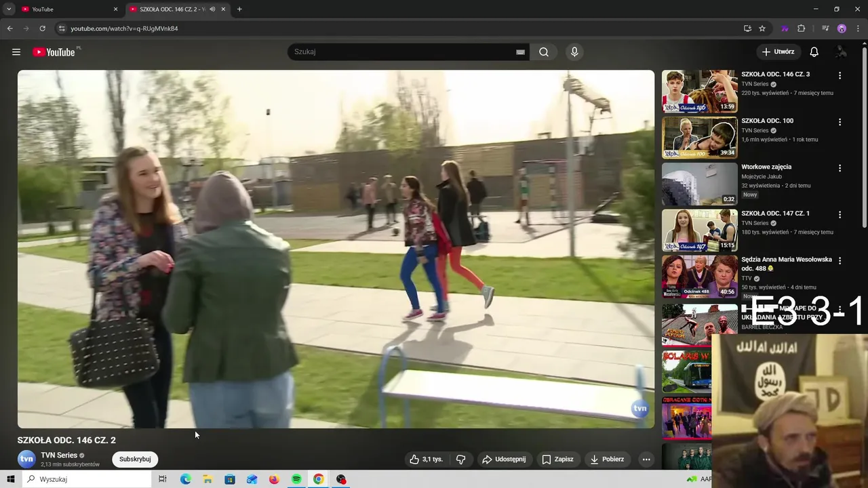868x488 pixels.
Task: Install app icon in address bar
Action: click(x=747, y=28)
